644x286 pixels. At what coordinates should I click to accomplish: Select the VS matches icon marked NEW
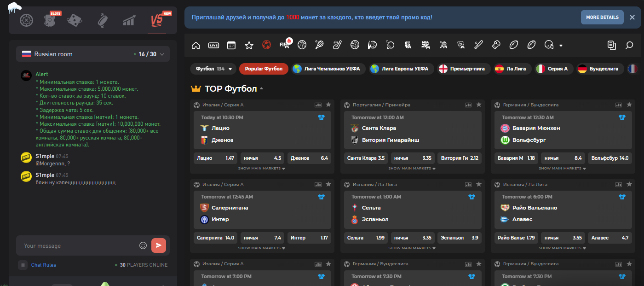157,20
